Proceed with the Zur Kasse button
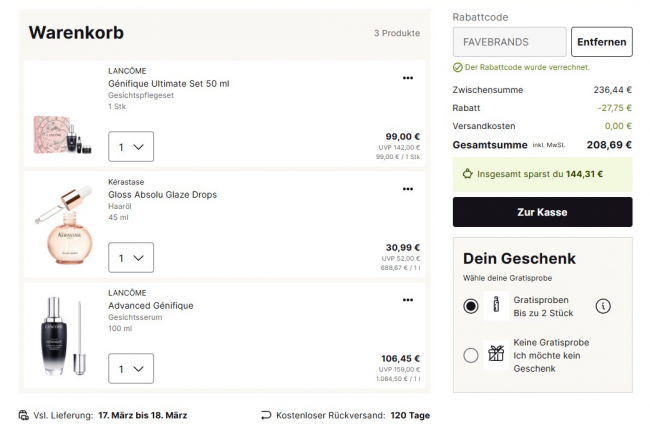Screen dimensions: 650x424 click(x=542, y=212)
